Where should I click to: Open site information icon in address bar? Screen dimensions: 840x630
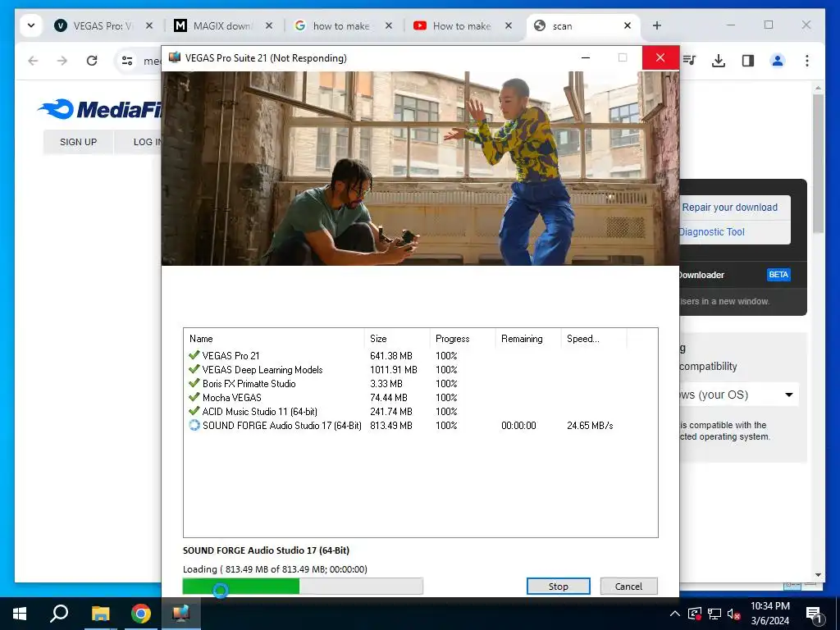[127, 61]
